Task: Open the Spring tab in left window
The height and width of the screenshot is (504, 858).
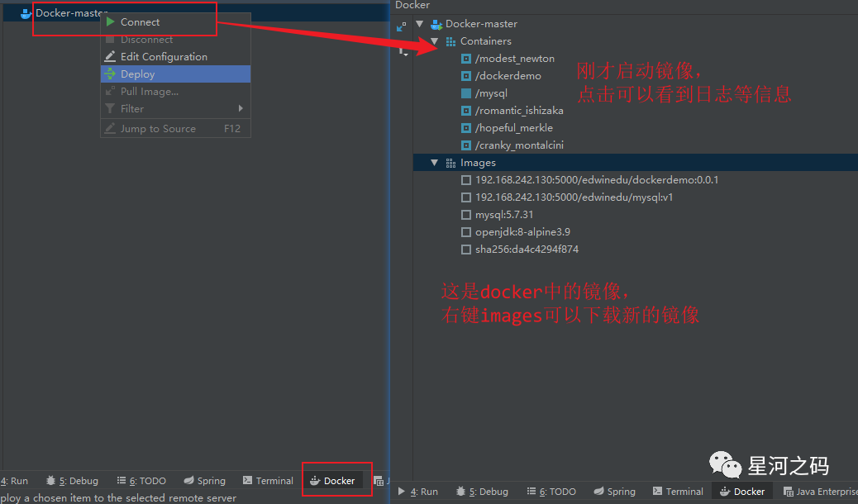Action: point(205,481)
